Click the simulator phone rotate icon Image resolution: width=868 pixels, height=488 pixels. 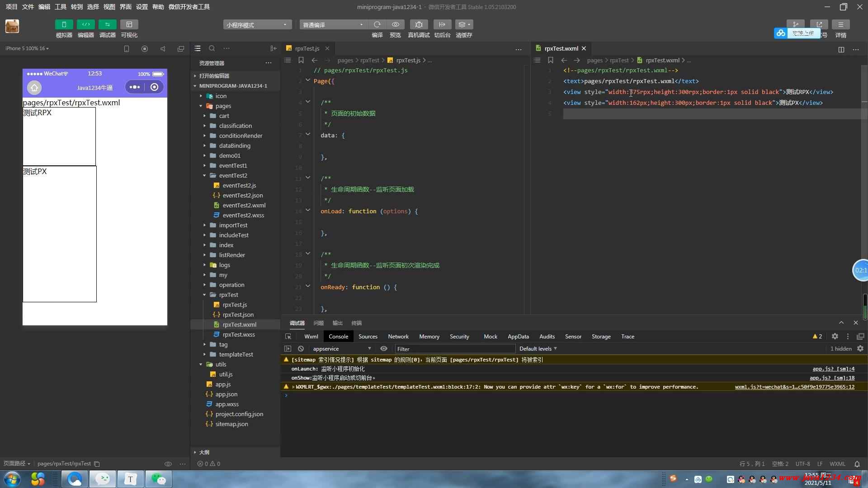point(127,49)
